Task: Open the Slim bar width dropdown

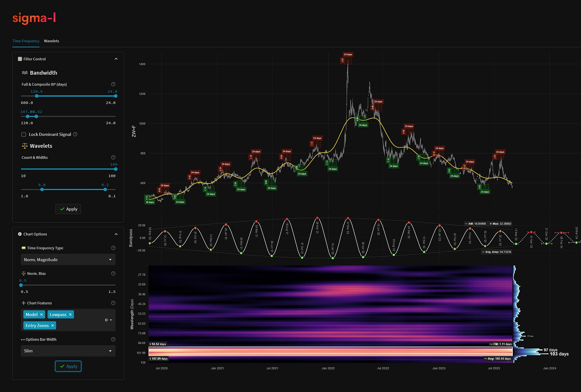Action: coord(68,351)
